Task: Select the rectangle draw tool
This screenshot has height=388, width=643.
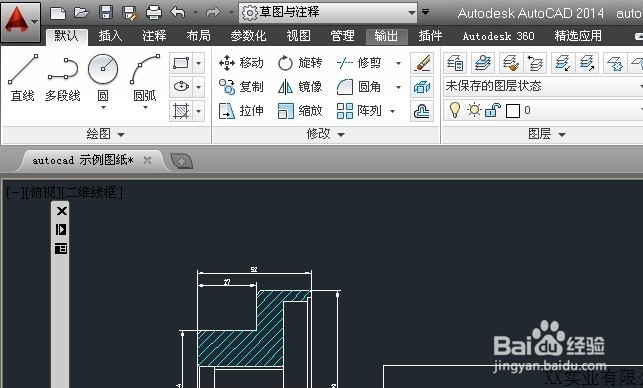Action: coord(181,64)
